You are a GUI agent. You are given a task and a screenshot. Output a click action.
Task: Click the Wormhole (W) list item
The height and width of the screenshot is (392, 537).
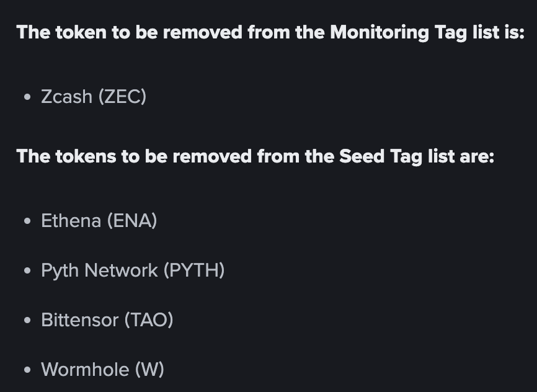click(x=103, y=370)
